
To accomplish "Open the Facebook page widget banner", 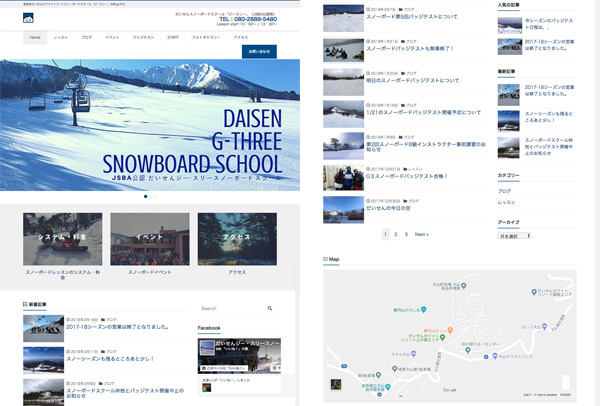I will click(x=239, y=353).
